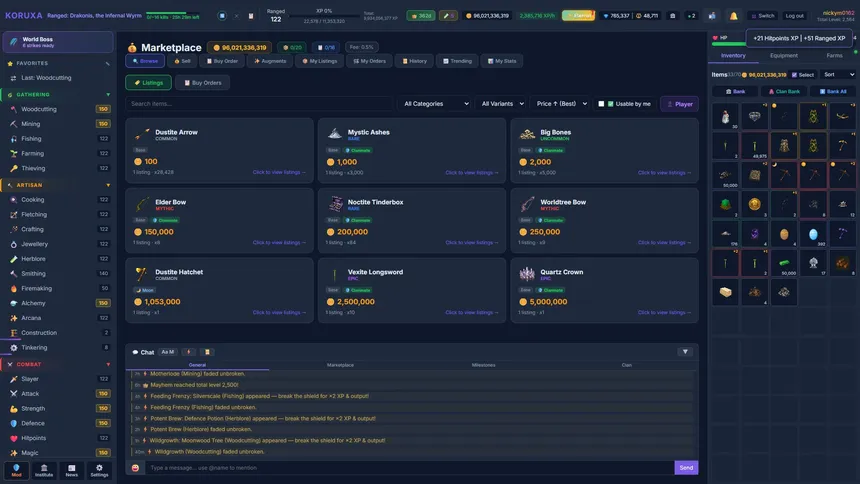Switch to the Equipment tab

[784, 55]
